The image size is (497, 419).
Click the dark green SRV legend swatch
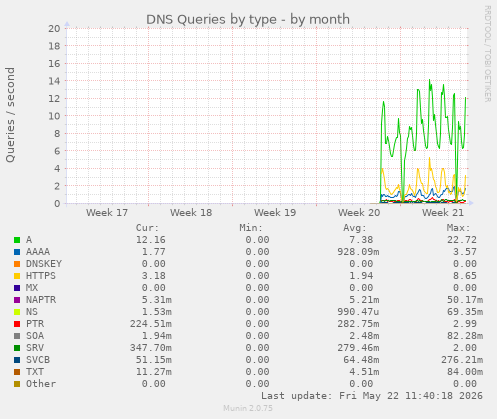(x=17, y=348)
